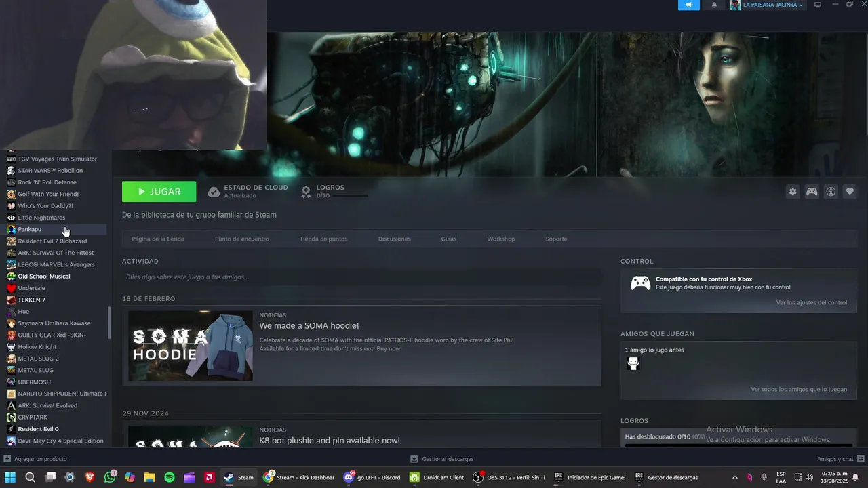Click the Estado de Cloud icon
This screenshot has width=868, height=488.
(x=214, y=192)
